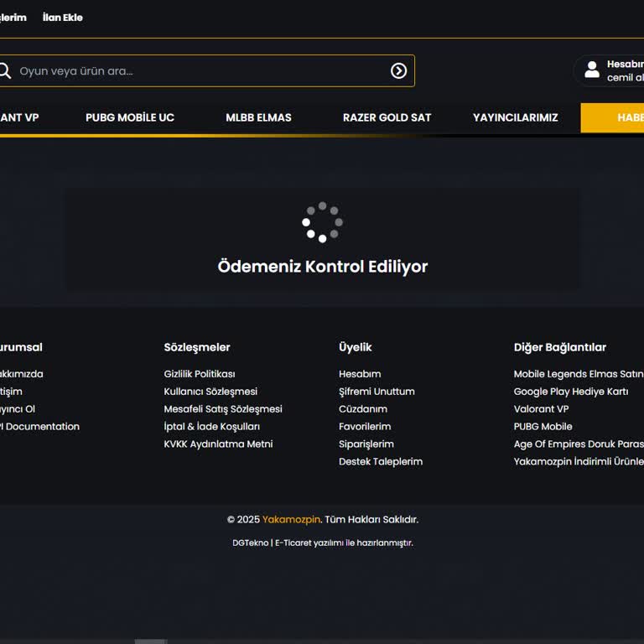Viewport: 644px width, 644px height.
Task: Click the search magnifier icon
Action: (4, 70)
